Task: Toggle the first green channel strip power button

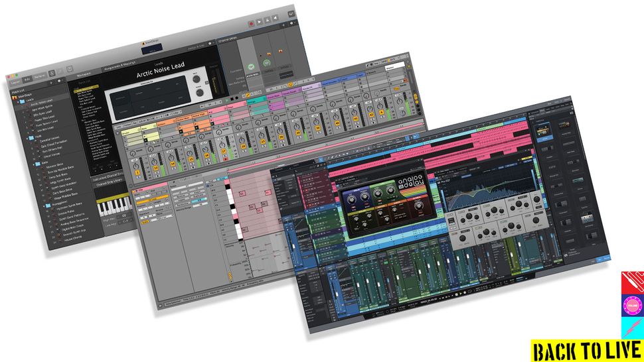Action: coord(251,67)
